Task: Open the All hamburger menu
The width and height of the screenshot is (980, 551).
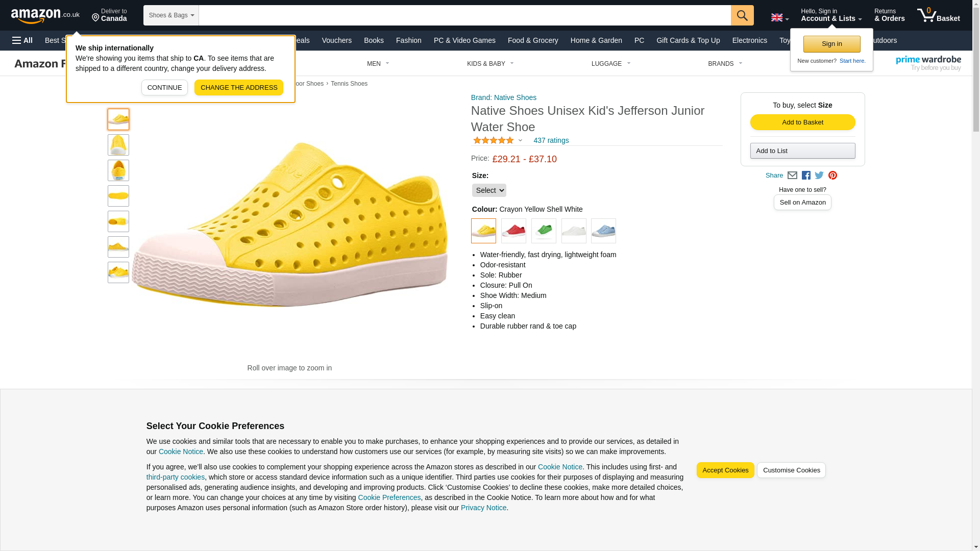Action: coord(22,40)
